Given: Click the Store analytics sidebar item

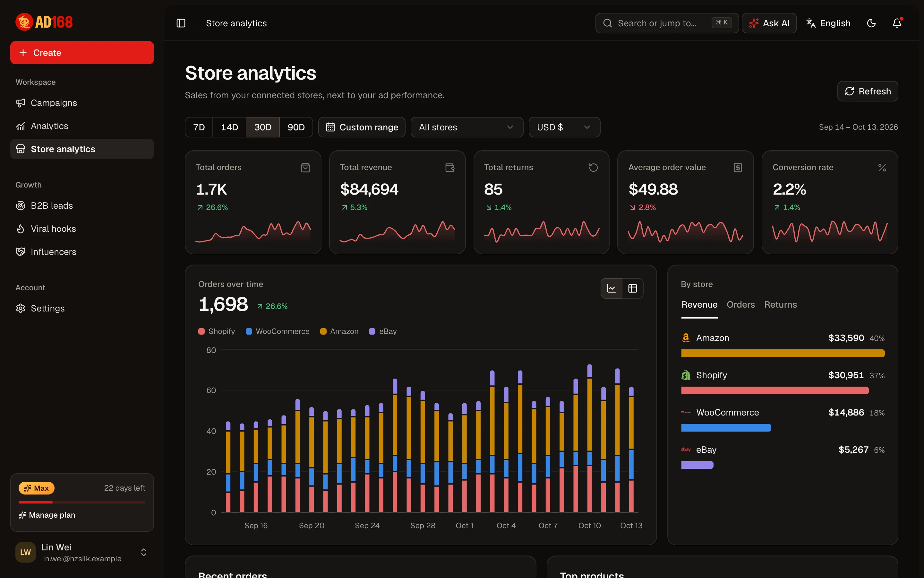Looking at the screenshot, I should (82, 149).
